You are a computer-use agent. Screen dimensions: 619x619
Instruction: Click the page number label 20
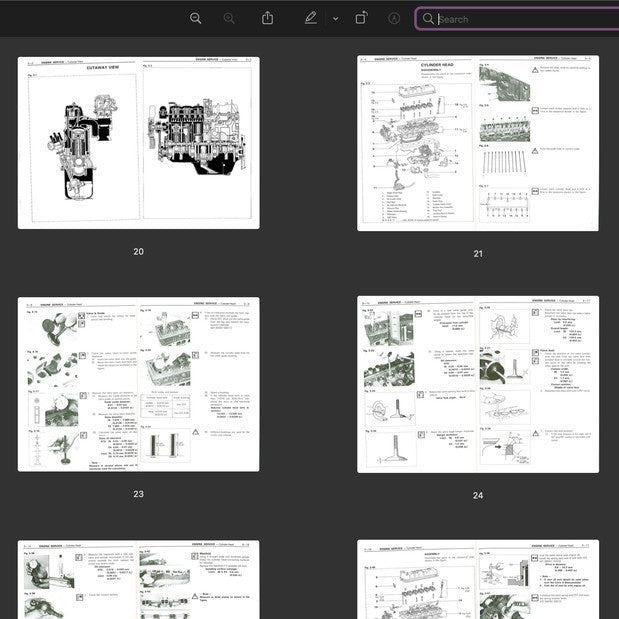click(x=138, y=251)
